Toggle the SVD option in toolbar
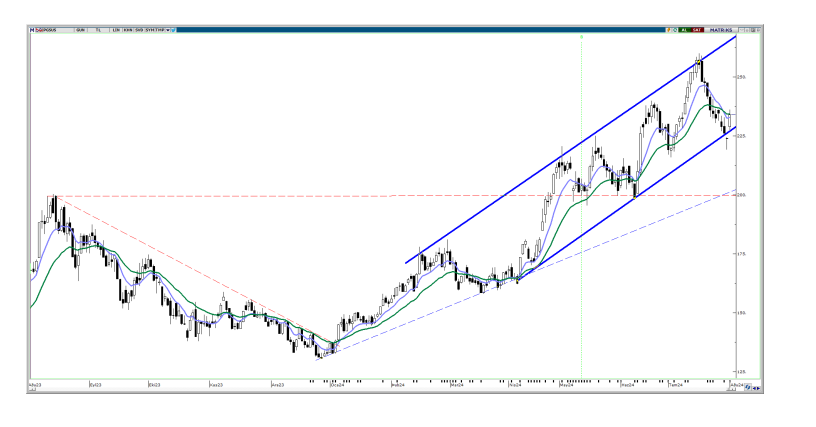Image resolution: width=816 pixels, height=427 pixels. click(x=139, y=31)
